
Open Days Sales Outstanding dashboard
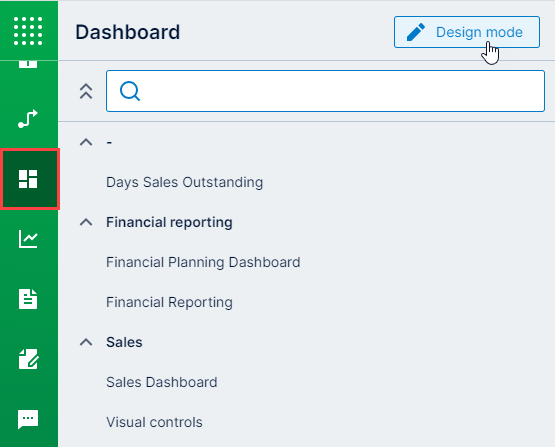coord(184,182)
